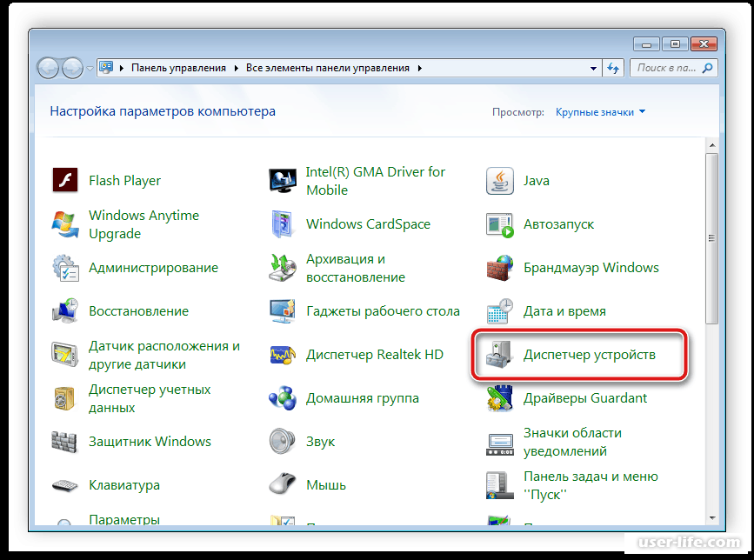Go forward with the Forward arrow button
754x560 pixels.
tap(72, 68)
